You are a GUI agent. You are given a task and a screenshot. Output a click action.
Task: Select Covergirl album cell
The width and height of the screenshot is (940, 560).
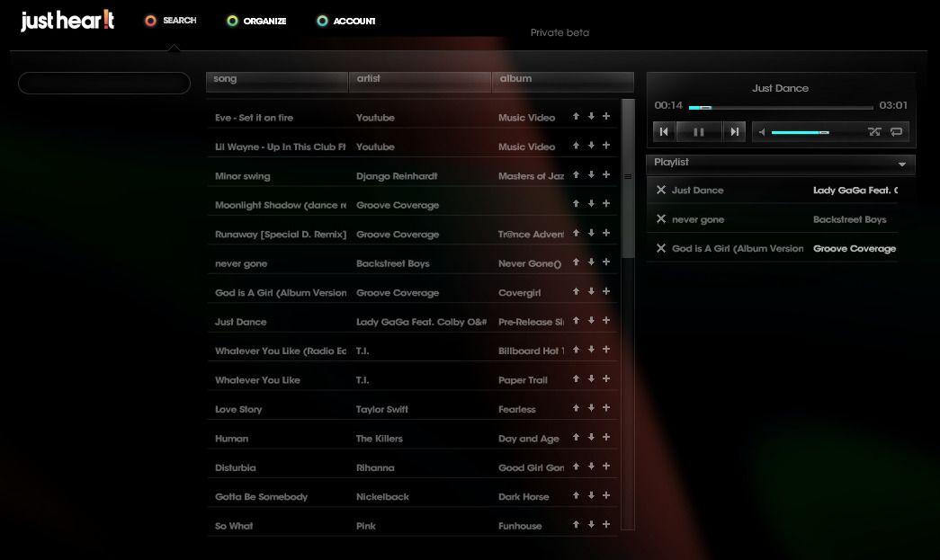(519, 293)
